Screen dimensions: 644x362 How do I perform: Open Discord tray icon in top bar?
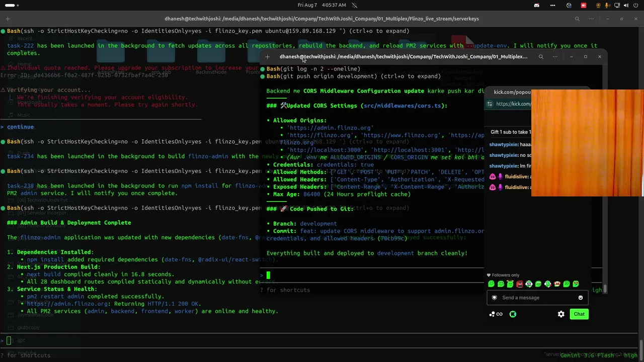tap(536, 5)
